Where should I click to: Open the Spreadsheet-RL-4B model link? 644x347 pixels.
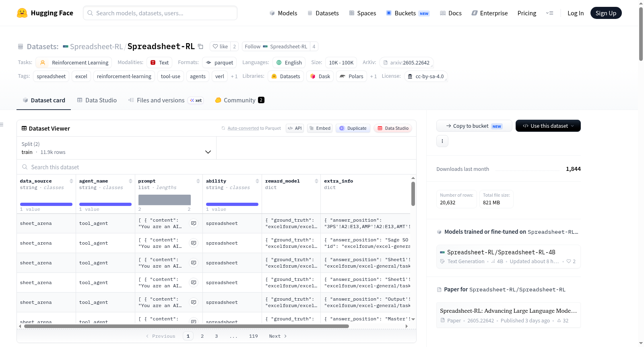click(501, 252)
